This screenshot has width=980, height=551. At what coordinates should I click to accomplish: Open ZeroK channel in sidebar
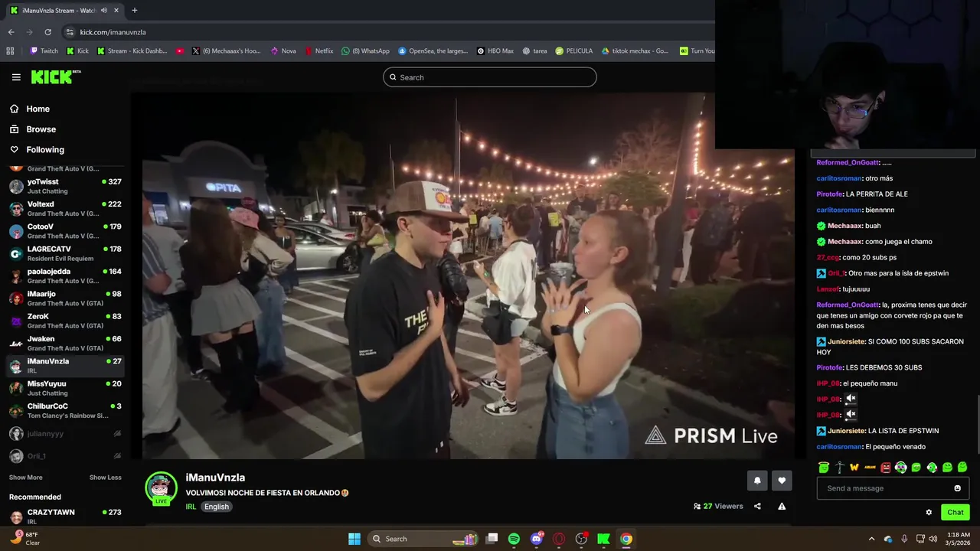[x=64, y=321]
